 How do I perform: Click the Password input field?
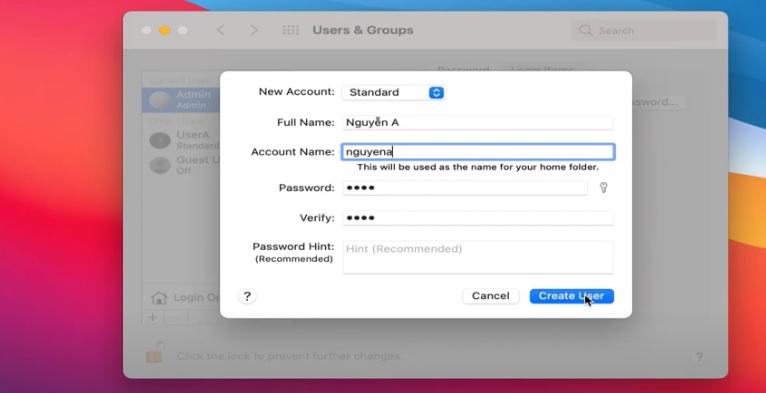(465, 188)
